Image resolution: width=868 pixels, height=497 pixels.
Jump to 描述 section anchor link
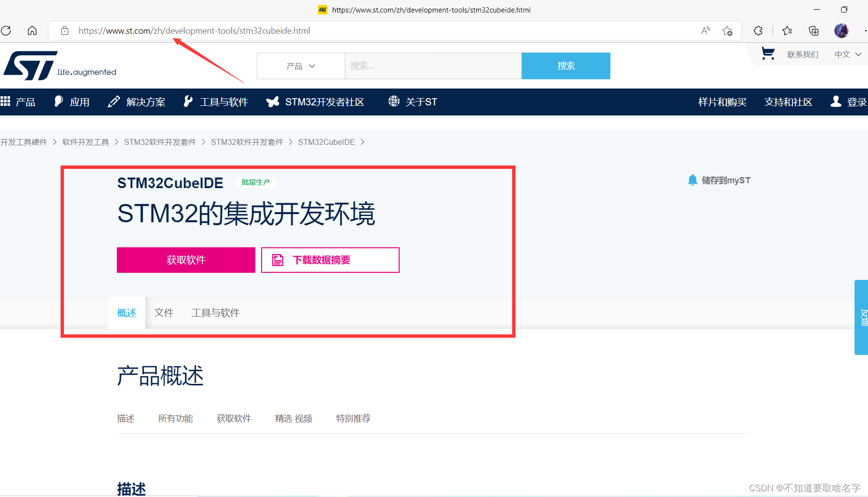[x=126, y=419]
